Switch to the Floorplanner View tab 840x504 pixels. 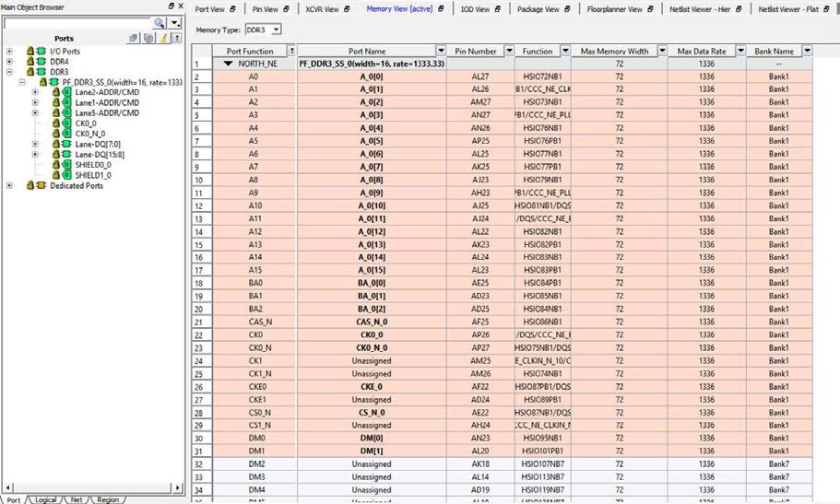click(615, 9)
